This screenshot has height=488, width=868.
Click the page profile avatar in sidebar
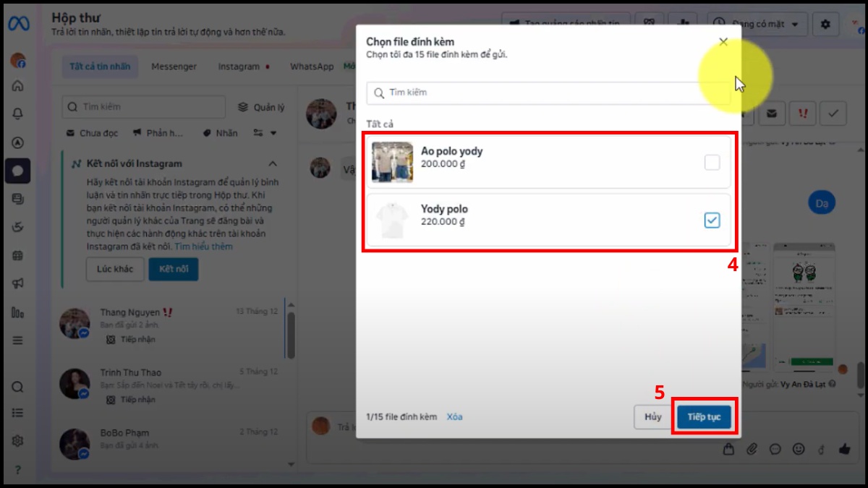[18, 60]
